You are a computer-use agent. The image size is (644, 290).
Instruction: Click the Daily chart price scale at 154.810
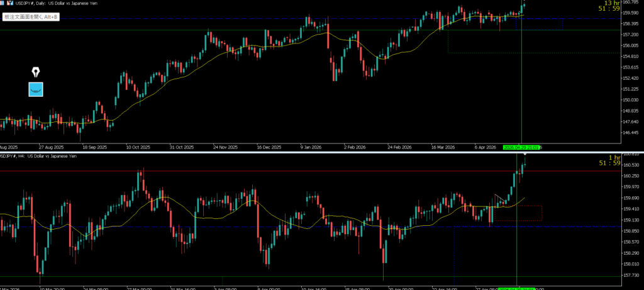tap(631, 57)
